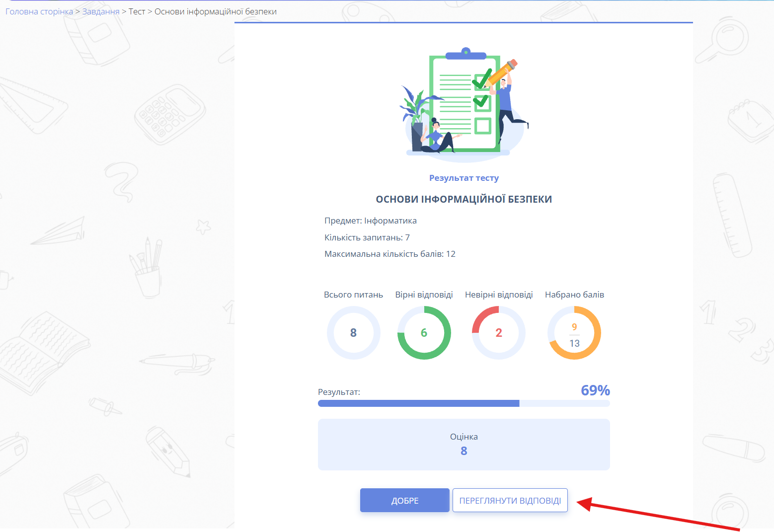774x532 pixels.
Task: Click the 'Тест' breadcrumb text
Action: pos(137,11)
